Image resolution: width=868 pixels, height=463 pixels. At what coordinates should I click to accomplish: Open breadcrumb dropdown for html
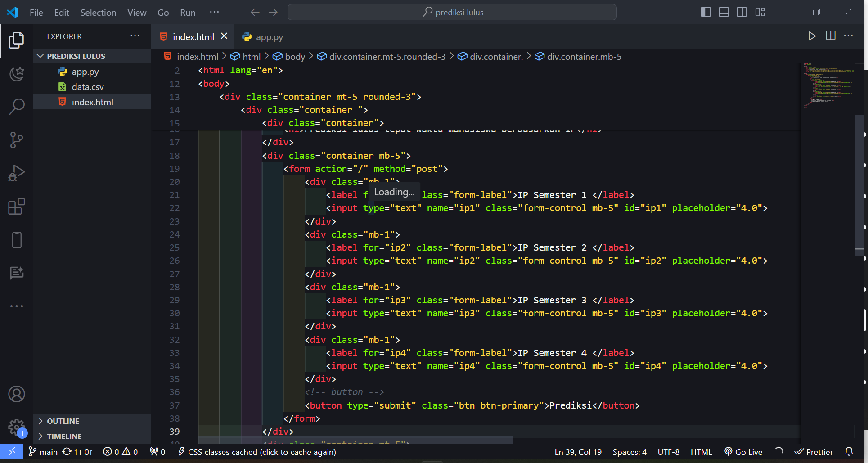coord(246,57)
